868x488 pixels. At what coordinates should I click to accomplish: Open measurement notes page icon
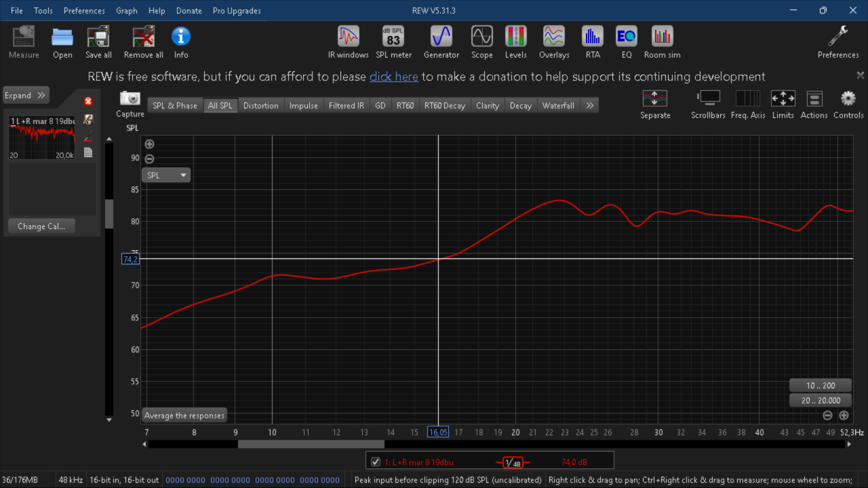[x=88, y=152]
